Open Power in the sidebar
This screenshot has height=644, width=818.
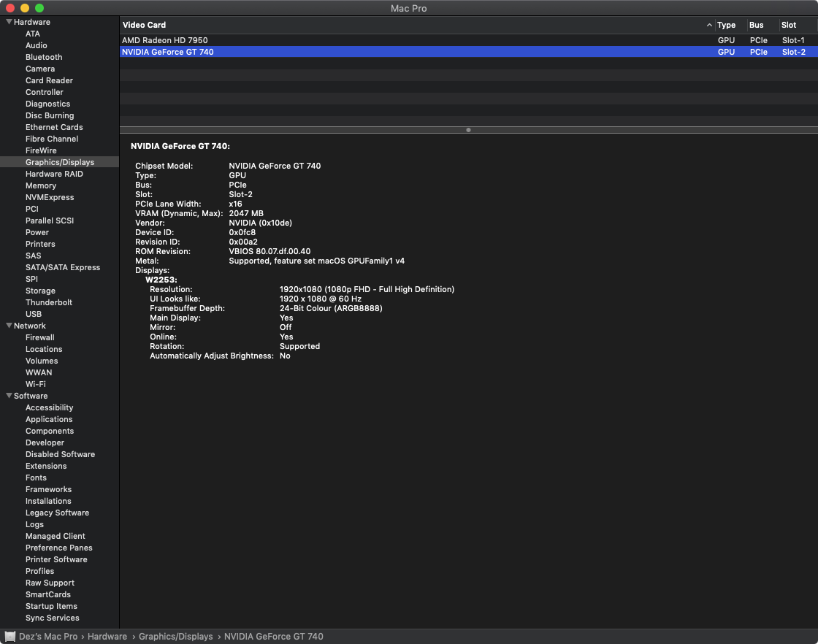[x=37, y=232]
